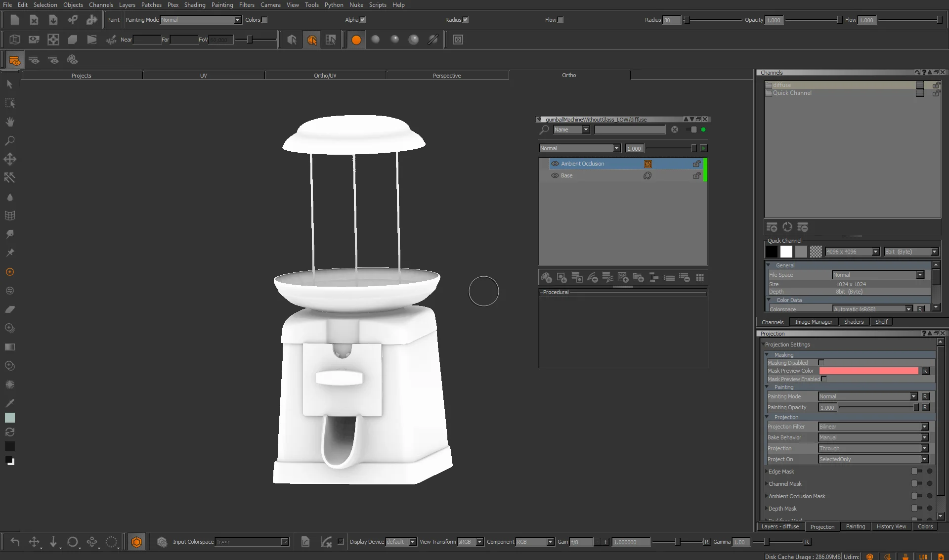949x560 pixels.
Task: Click the R reset button beside Mask Preview Color
Action: [925, 371]
